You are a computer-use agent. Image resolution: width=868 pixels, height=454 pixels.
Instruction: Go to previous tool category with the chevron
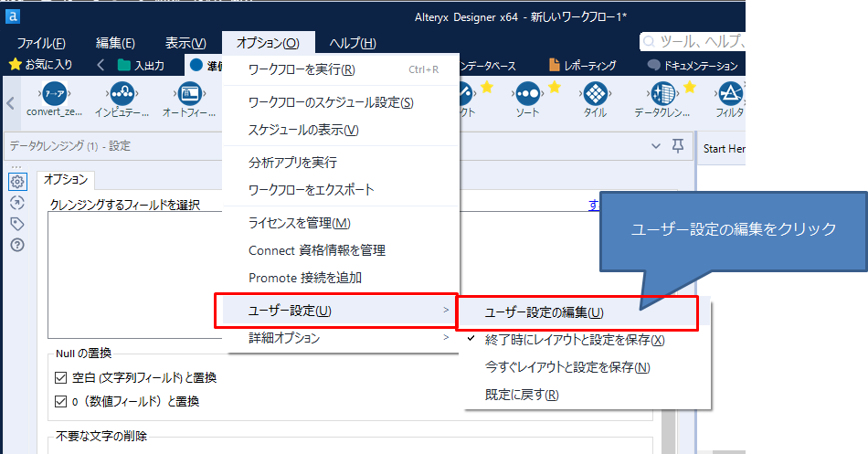(x=101, y=66)
